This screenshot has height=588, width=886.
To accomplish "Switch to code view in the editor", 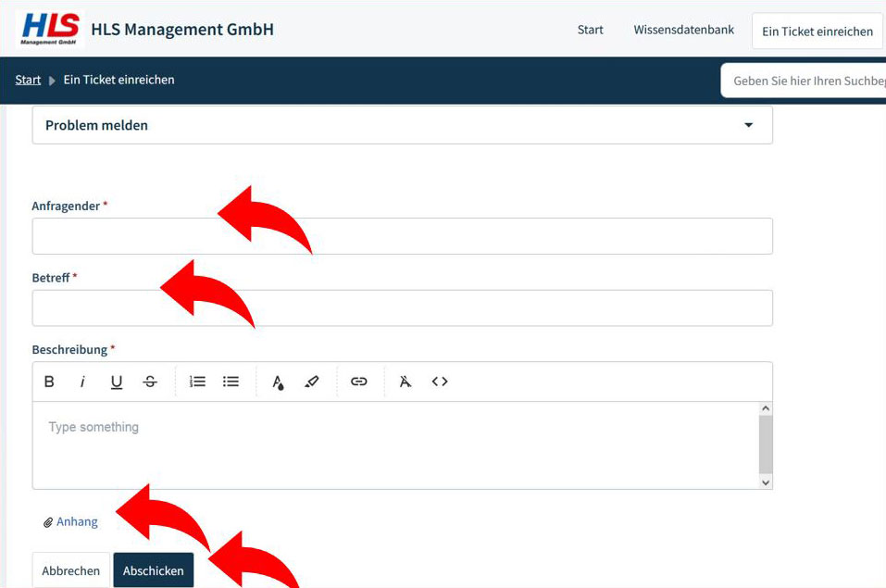I will click(440, 382).
